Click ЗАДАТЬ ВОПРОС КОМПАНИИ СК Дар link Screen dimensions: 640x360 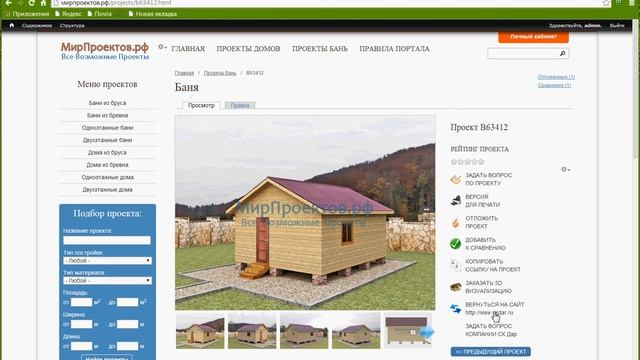(x=491, y=330)
